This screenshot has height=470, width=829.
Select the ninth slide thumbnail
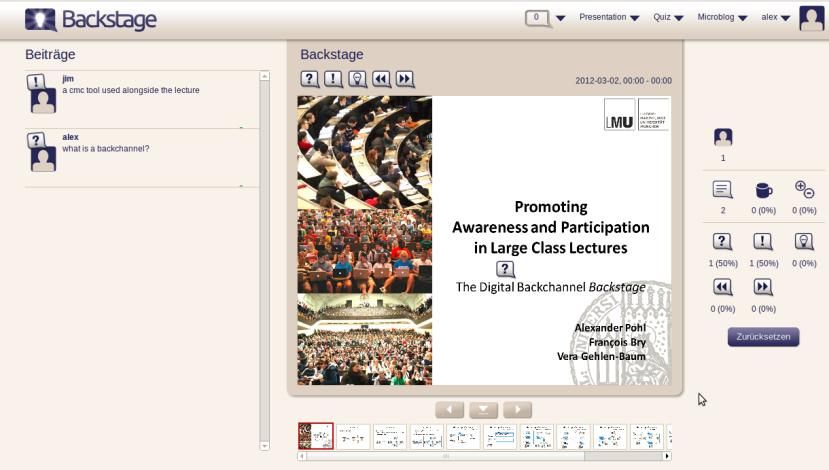point(610,437)
